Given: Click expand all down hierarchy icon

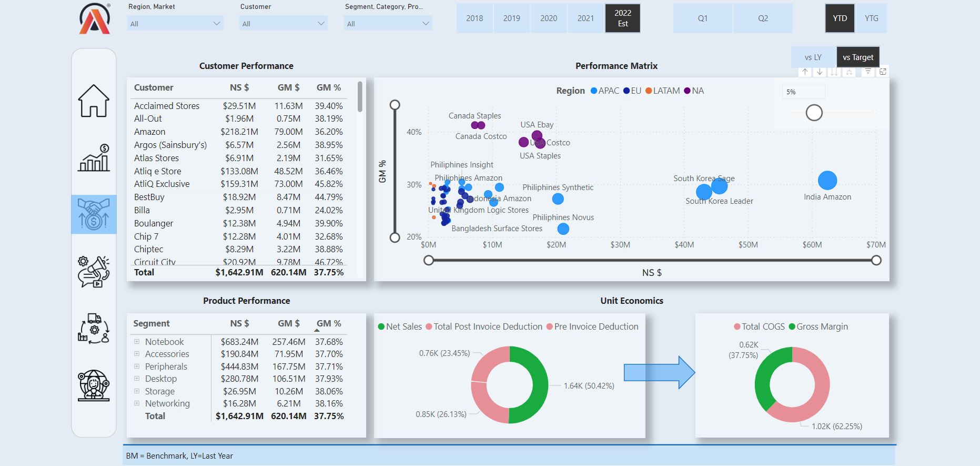Looking at the screenshot, I should pos(849,72).
